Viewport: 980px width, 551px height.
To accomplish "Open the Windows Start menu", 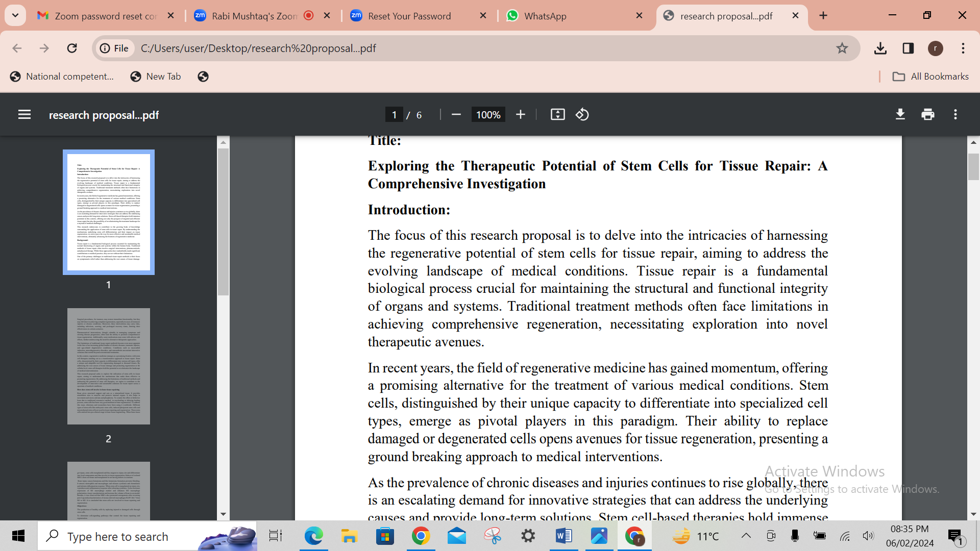I will click(18, 536).
